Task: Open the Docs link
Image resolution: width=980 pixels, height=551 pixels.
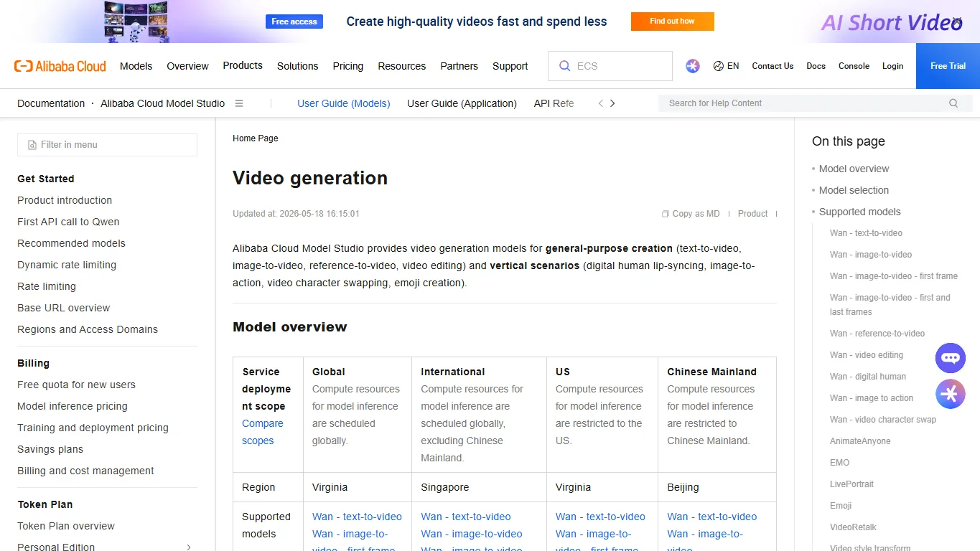Action: click(x=816, y=66)
